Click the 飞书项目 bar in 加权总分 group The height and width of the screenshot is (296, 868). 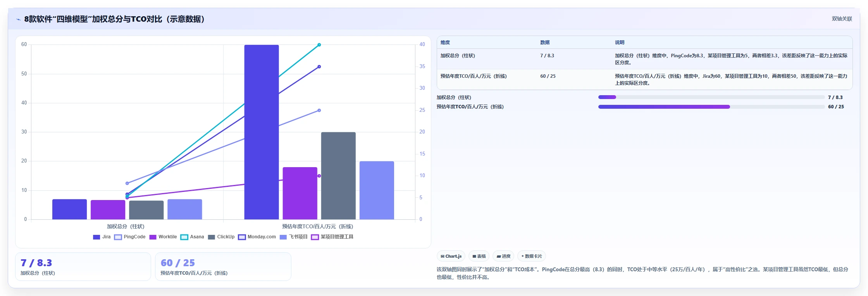(184, 209)
